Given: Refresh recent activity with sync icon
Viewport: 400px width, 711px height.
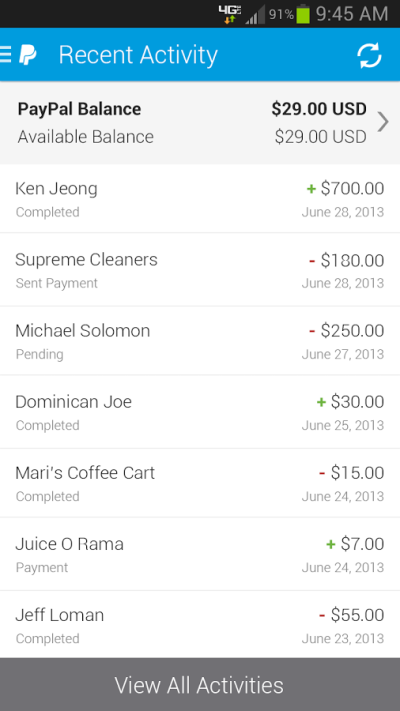Looking at the screenshot, I should click(369, 55).
